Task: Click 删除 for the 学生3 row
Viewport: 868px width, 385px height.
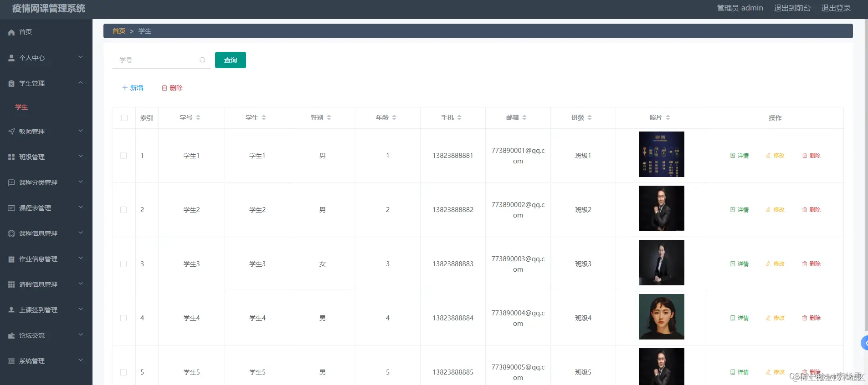Action: [811, 264]
